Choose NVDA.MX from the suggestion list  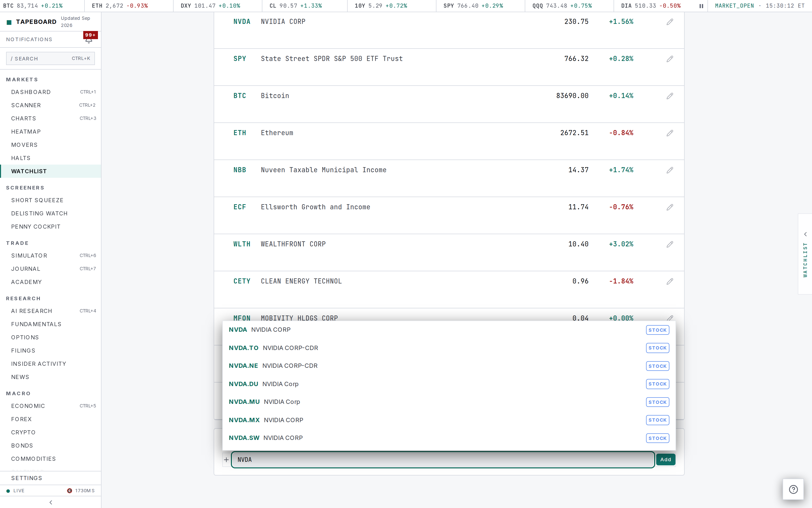449,420
